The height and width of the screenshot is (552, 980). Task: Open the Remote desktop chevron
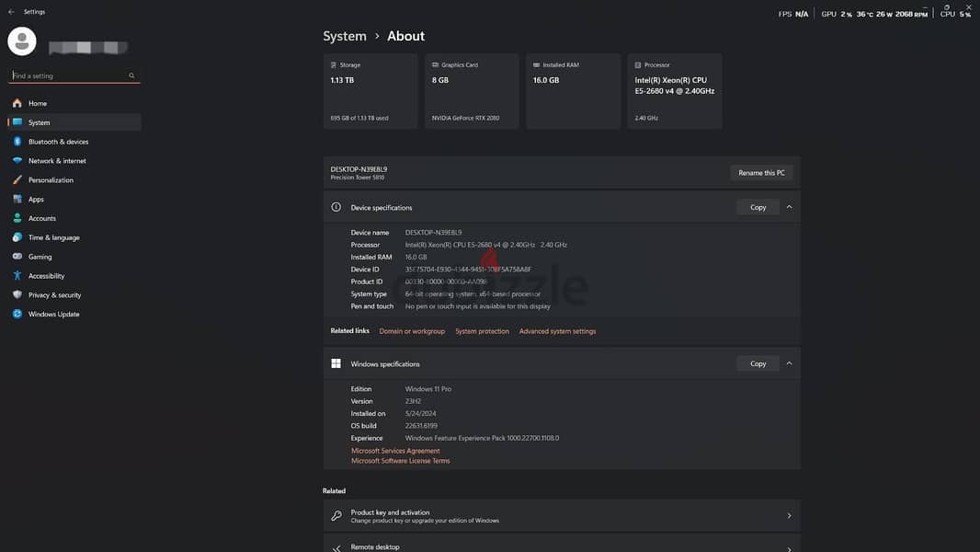(790, 548)
